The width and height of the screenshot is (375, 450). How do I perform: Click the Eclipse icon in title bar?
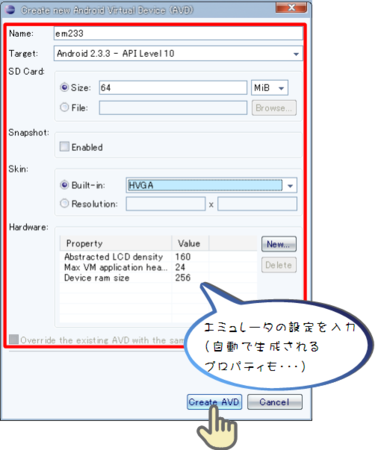tap(10, 9)
